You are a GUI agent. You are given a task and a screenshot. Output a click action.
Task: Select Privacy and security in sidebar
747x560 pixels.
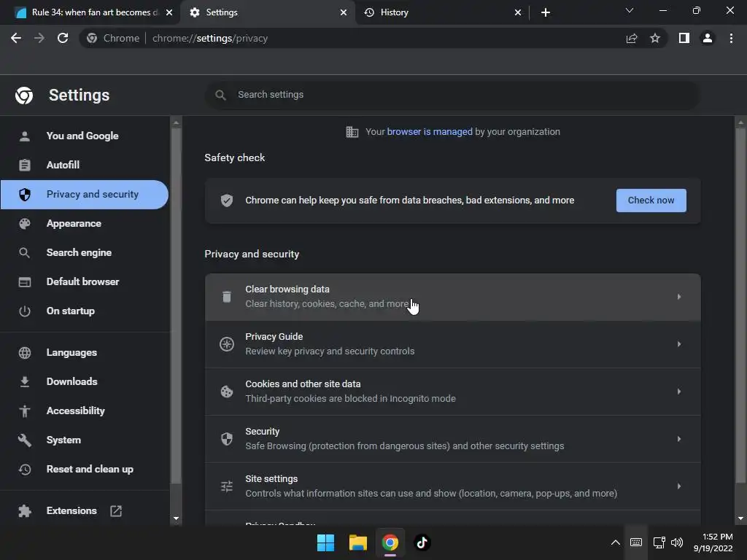[85, 194]
